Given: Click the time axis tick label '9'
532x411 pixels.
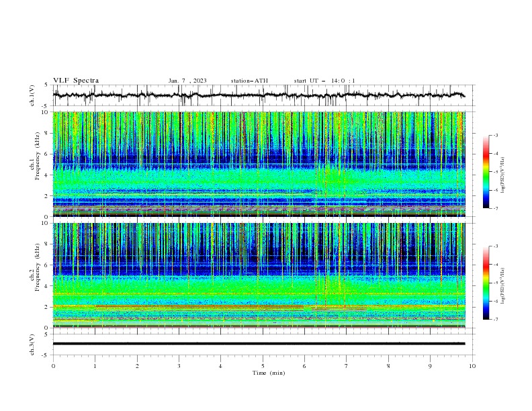Looking at the screenshot, I should [430, 366].
